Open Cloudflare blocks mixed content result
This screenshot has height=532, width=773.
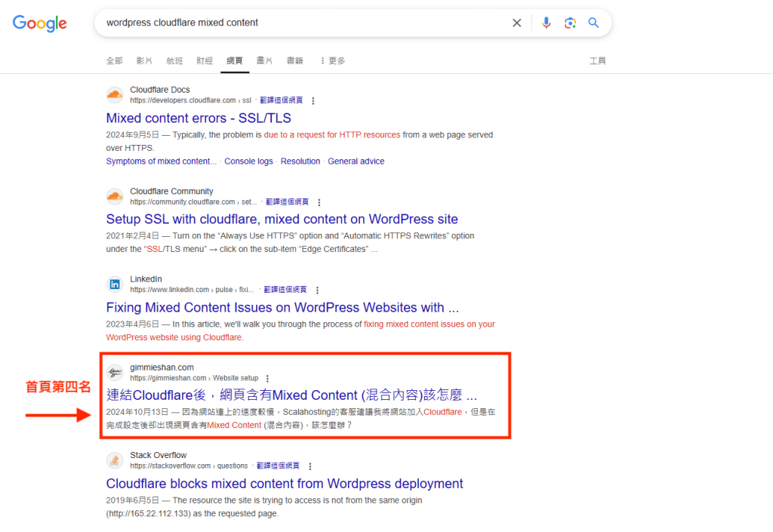click(285, 484)
